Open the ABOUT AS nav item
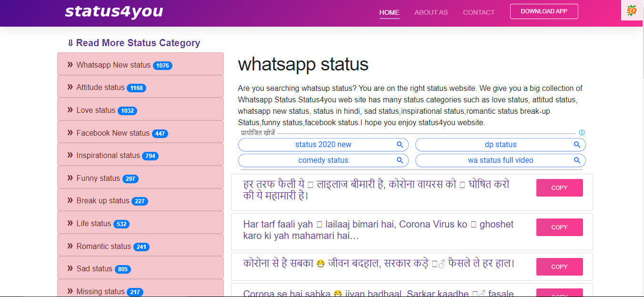The width and height of the screenshot is (644, 297). click(x=431, y=12)
